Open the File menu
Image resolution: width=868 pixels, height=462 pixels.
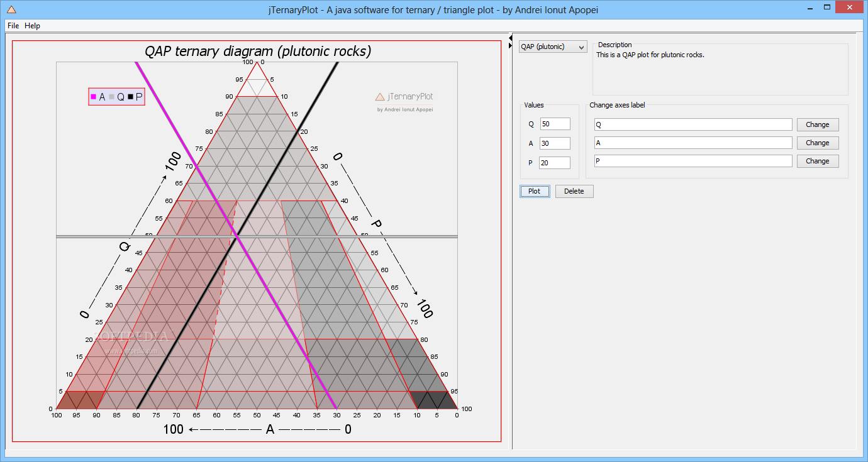pyautogui.click(x=13, y=26)
